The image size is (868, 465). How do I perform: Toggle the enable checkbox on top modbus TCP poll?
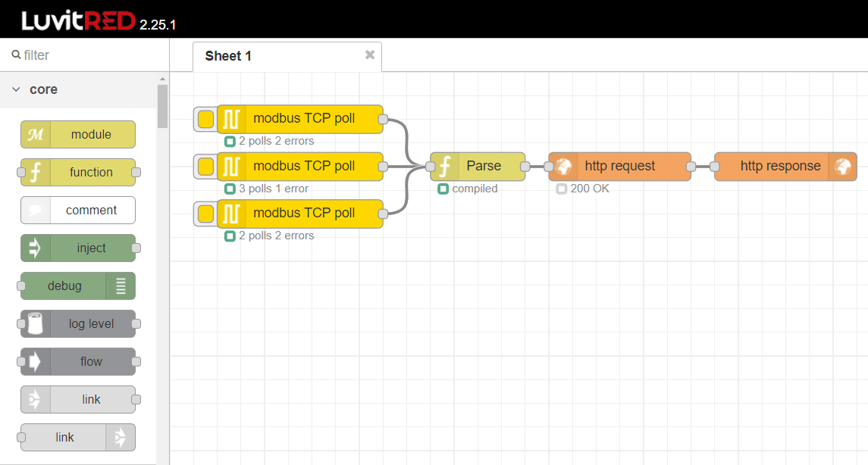tap(204, 119)
